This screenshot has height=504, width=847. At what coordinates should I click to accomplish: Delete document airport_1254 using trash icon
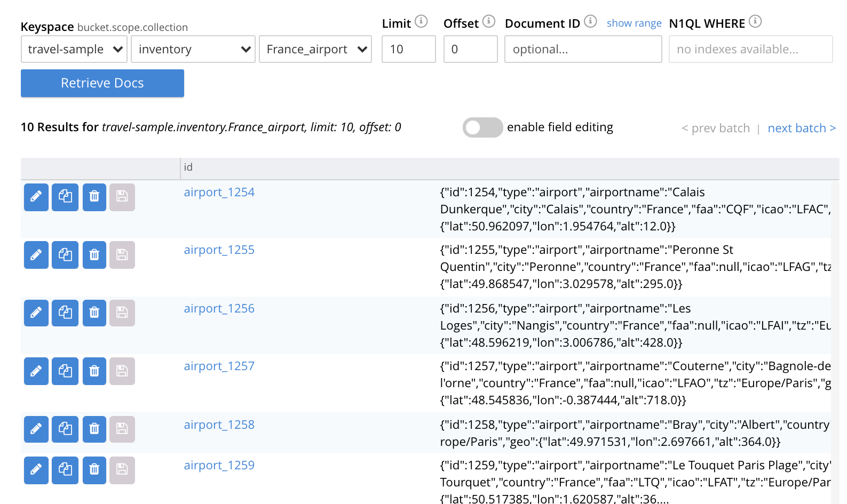pyautogui.click(x=94, y=197)
